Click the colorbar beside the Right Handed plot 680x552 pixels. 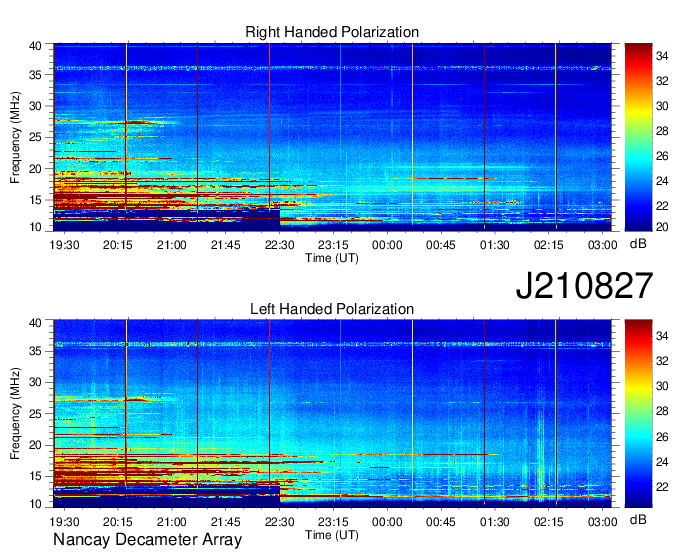pos(638,137)
